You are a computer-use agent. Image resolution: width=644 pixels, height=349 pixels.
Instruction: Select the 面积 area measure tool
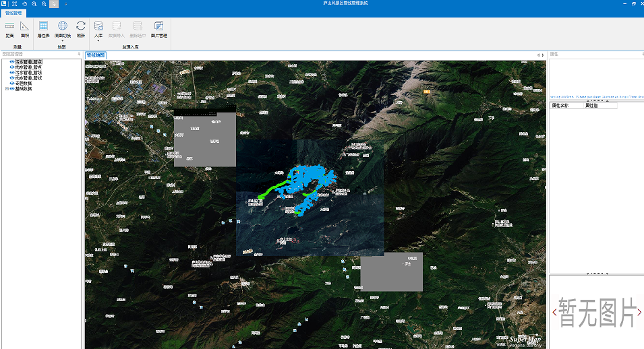coord(25,29)
